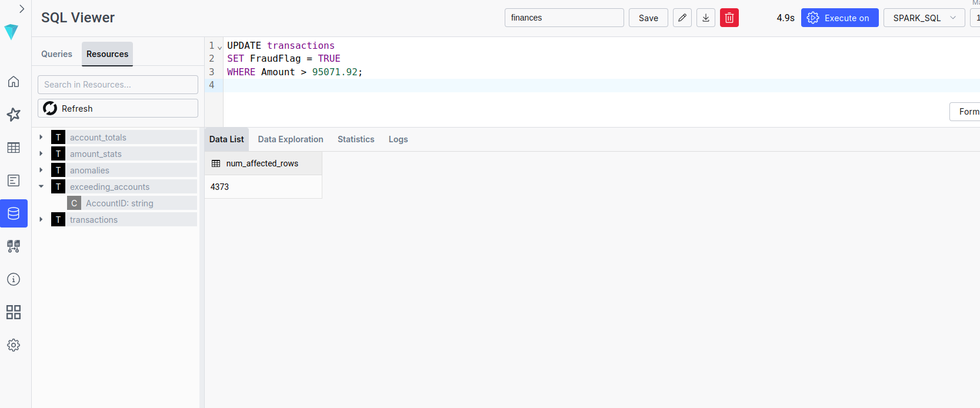Screen dimensions: 980x408
Task: Select the result cell 4373
Action: pyautogui.click(x=263, y=187)
